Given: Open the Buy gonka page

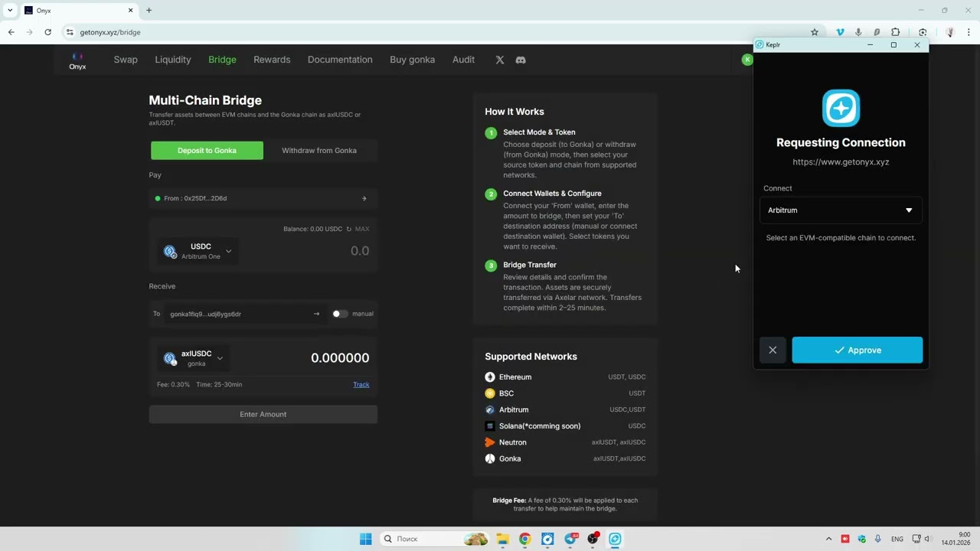Looking at the screenshot, I should [x=412, y=60].
